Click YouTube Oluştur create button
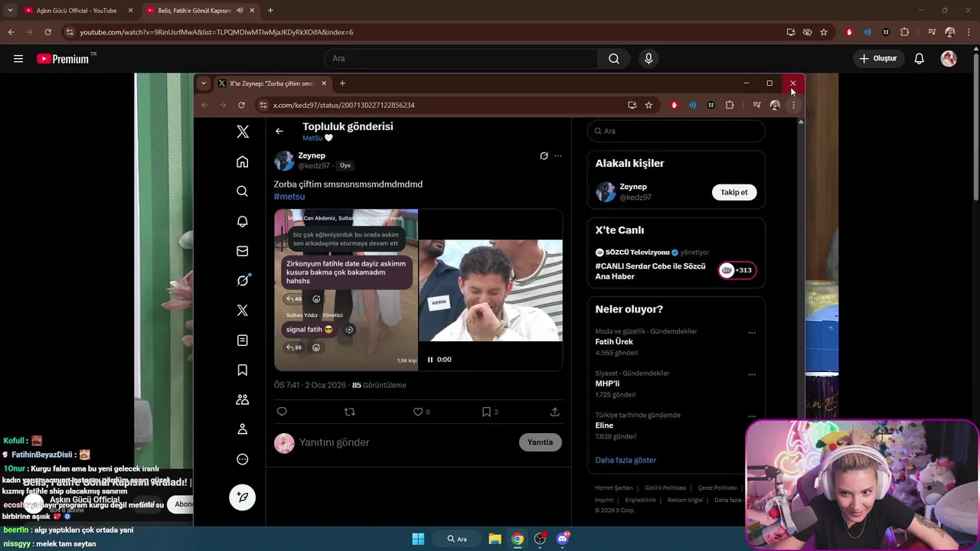This screenshot has width=980, height=551. pyautogui.click(x=877, y=58)
